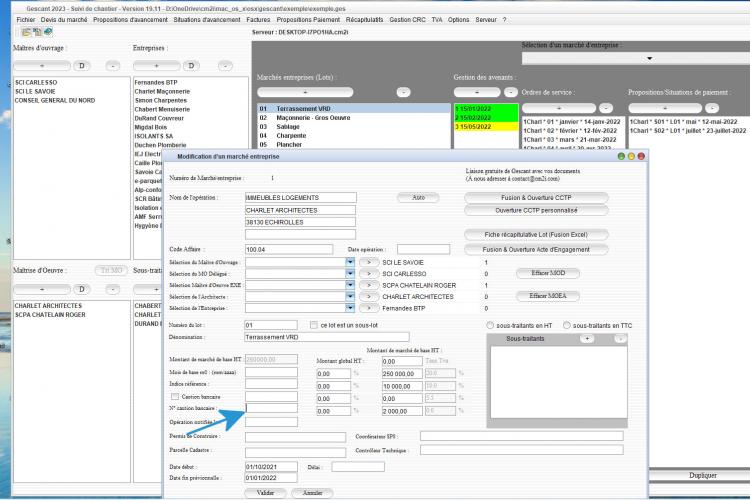Add a new Entreprise with + button

tap(156, 66)
